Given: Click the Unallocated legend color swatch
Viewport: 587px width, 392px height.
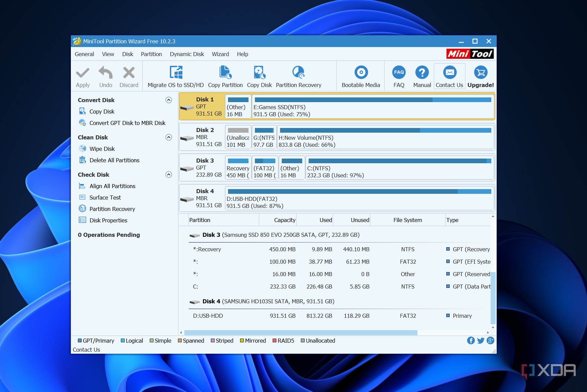Looking at the screenshot, I should [x=303, y=340].
